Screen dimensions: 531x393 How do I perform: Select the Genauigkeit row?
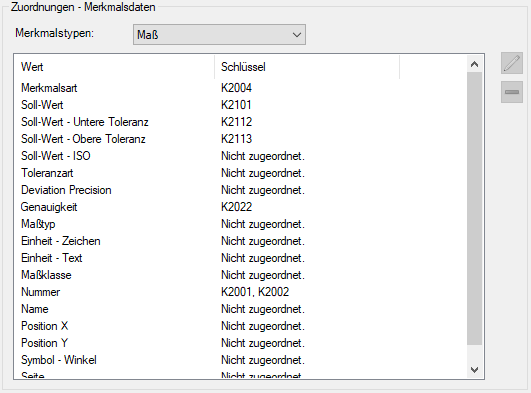240,207
